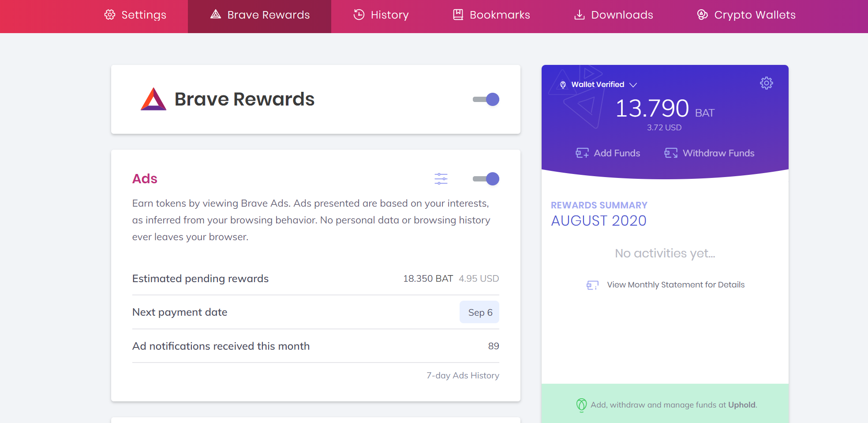Click the Bookmarks icon in navigation bar
This screenshot has width=868, height=423.
[x=458, y=15]
